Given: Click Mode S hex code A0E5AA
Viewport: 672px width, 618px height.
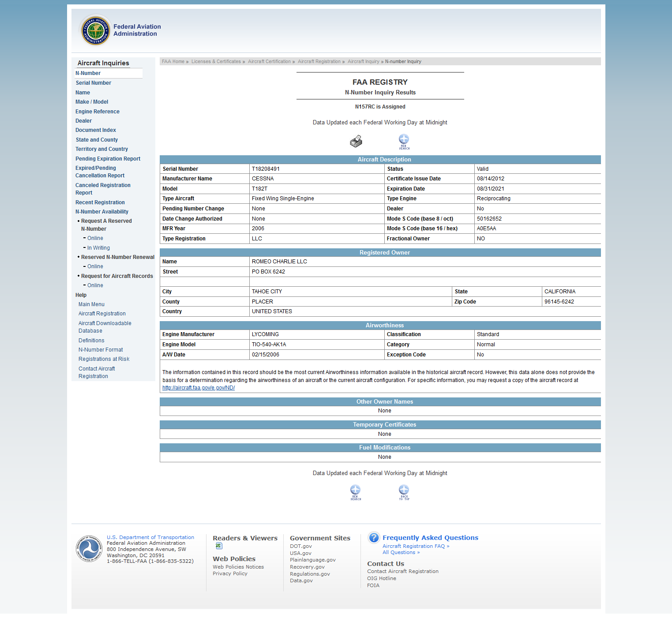Looking at the screenshot, I should pyautogui.click(x=486, y=228).
